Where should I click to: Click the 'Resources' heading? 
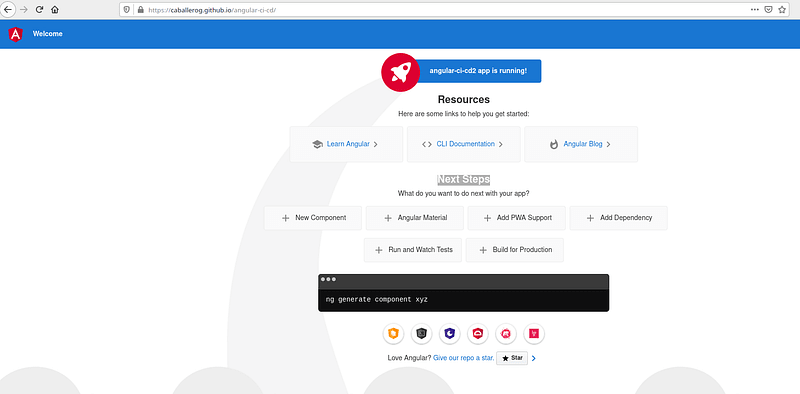coord(464,100)
